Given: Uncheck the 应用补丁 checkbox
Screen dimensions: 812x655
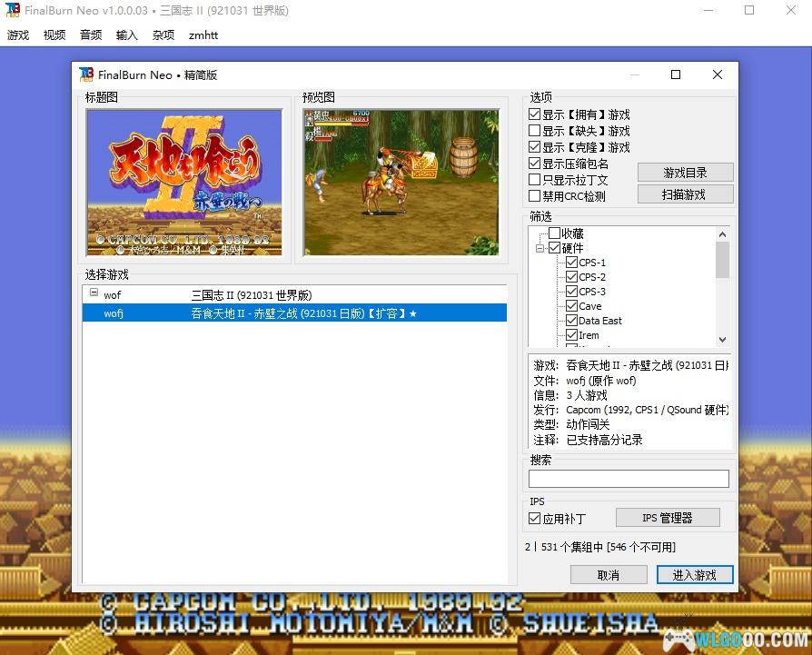Looking at the screenshot, I should pyautogui.click(x=535, y=519).
